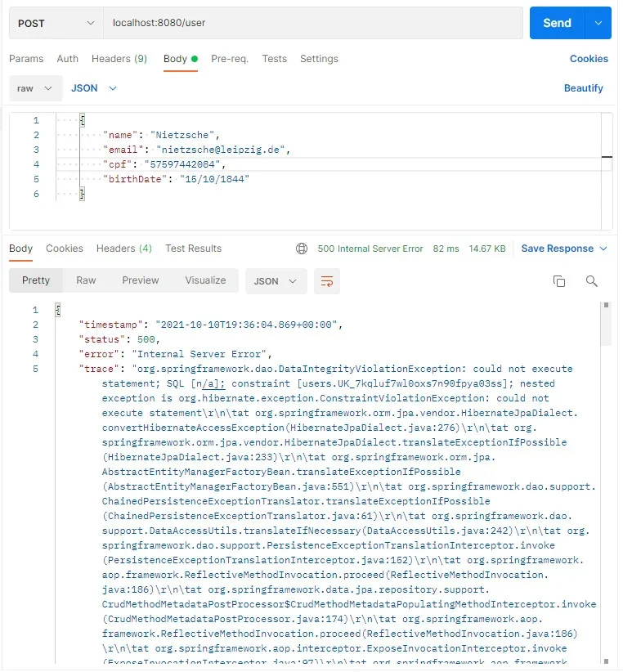Switch to the Test Results tab
This screenshot has height=672, width=623.
coord(193,249)
